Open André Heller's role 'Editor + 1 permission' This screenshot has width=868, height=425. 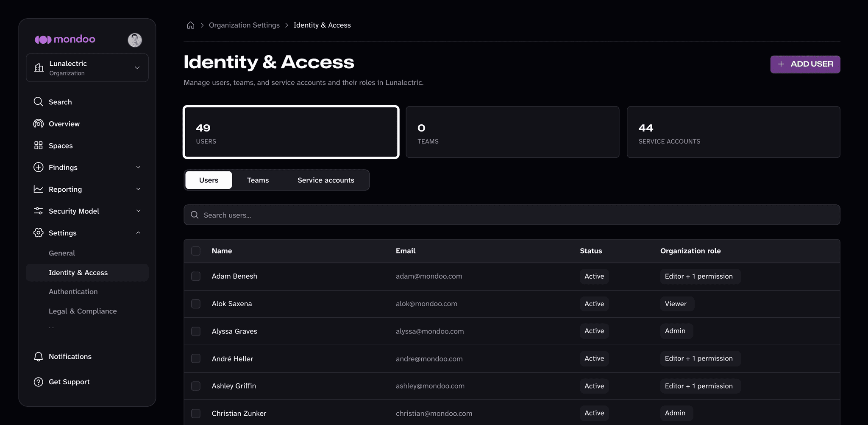700,358
